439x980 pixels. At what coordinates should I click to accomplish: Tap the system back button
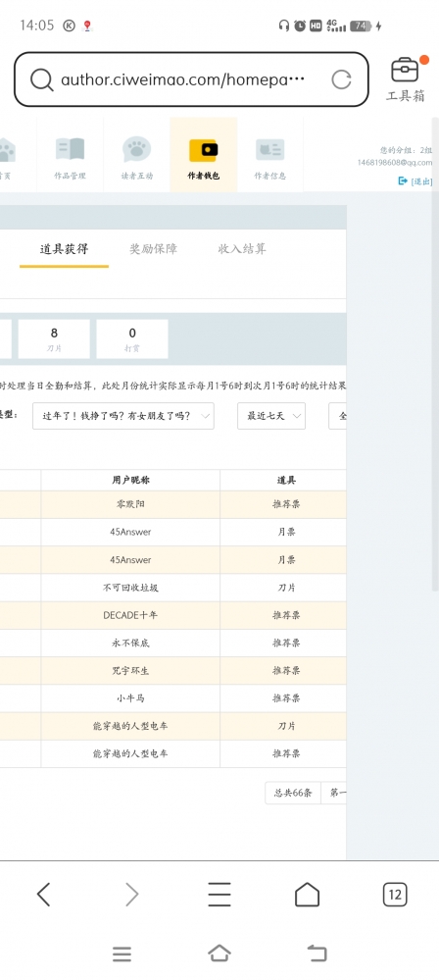pos(317,954)
